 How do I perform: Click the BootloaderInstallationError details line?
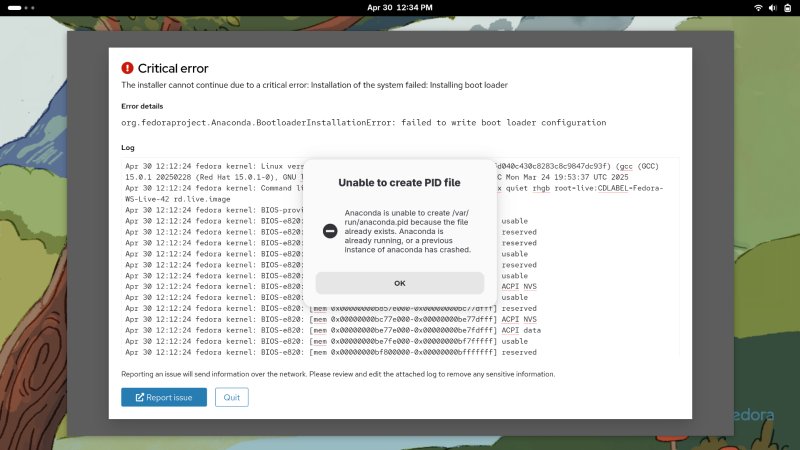click(363, 122)
